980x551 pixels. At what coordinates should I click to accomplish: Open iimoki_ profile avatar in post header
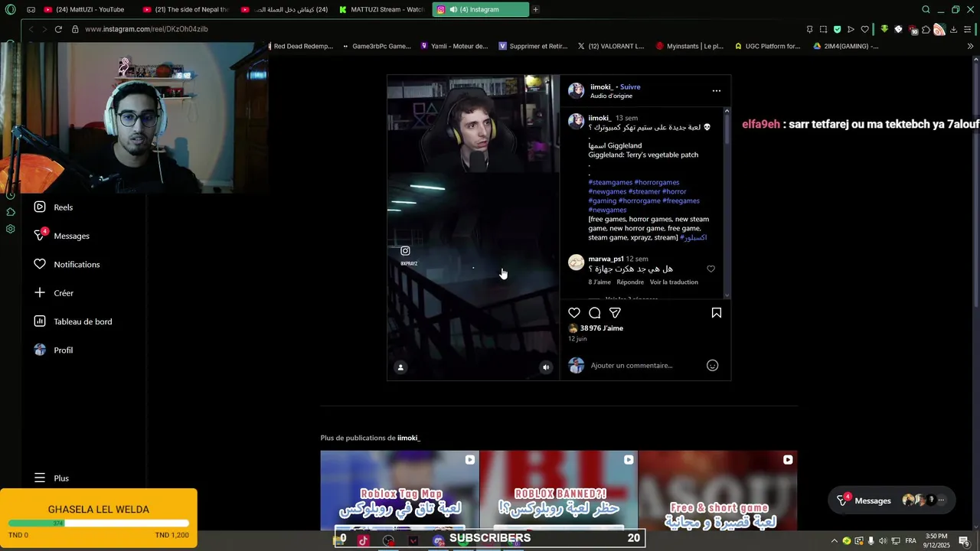(x=576, y=90)
